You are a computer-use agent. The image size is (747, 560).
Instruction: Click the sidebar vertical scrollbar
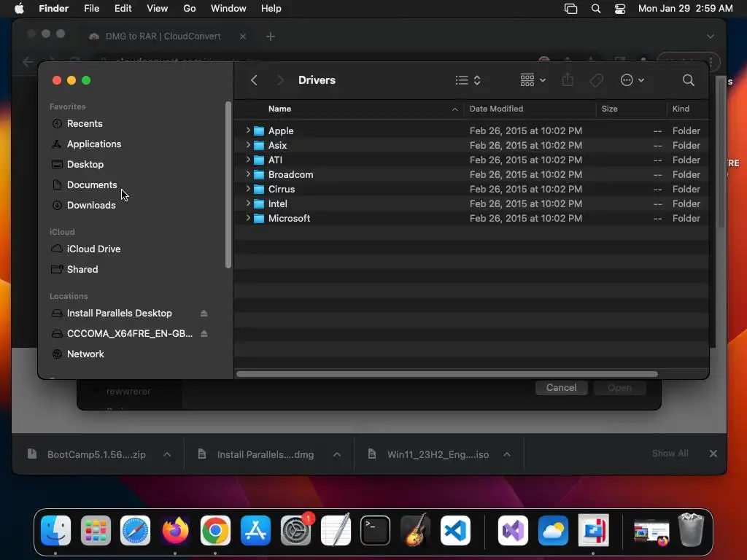tap(228, 184)
